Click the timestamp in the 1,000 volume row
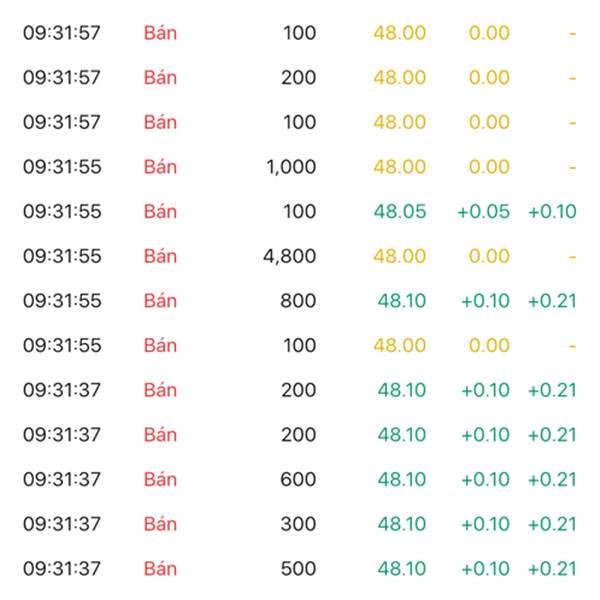The height and width of the screenshot is (600, 600). (x=62, y=167)
